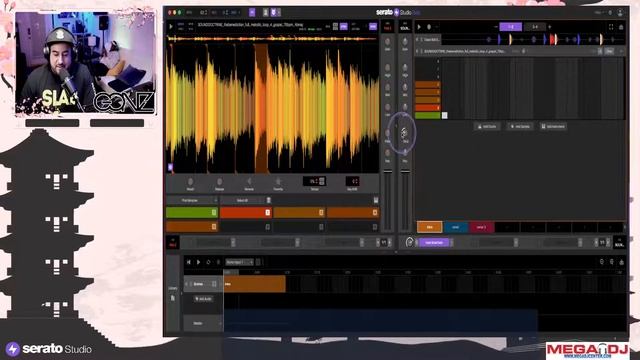
Task: Select the Intro scene tab
Action: click(429, 227)
